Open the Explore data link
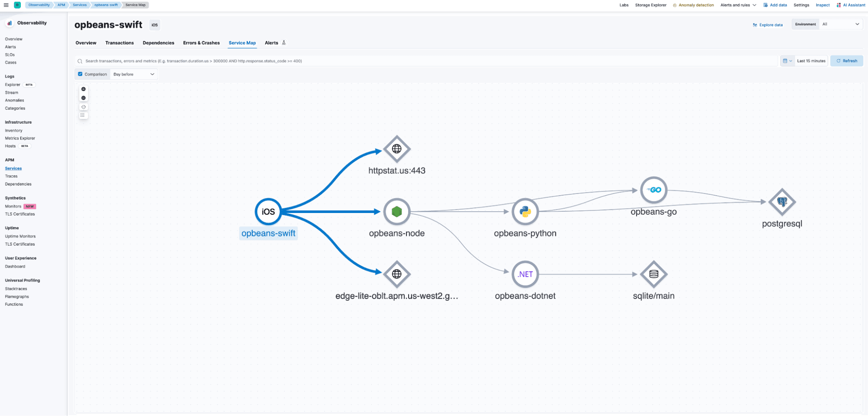Viewport: 868px width, 416px height. [x=768, y=25]
